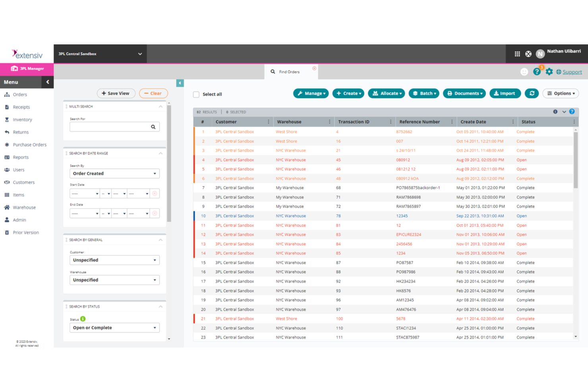Open the Create dropdown button
This screenshot has height=392, width=588.
click(348, 93)
